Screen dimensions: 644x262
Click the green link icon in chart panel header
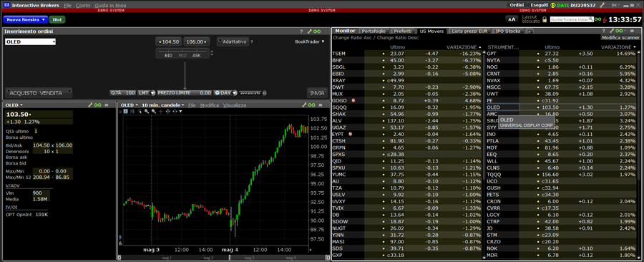click(x=312, y=105)
